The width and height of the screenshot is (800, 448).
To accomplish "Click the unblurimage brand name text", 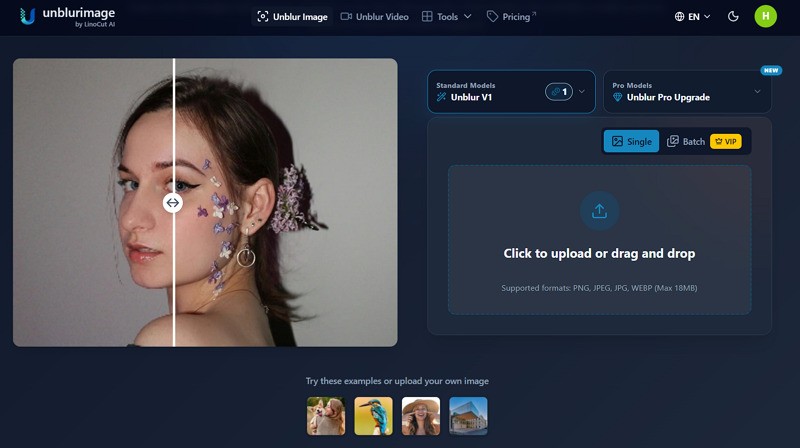I will pos(79,13).
